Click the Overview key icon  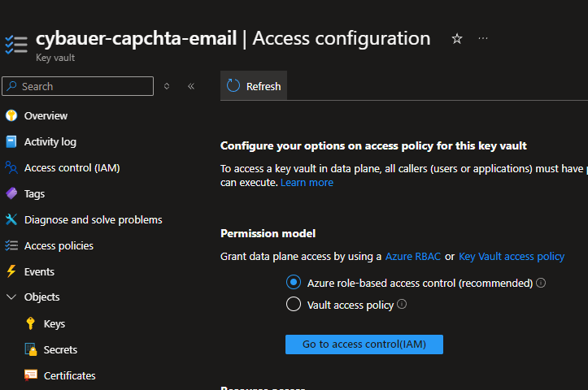pyautogui.click(x=11, y=115)
